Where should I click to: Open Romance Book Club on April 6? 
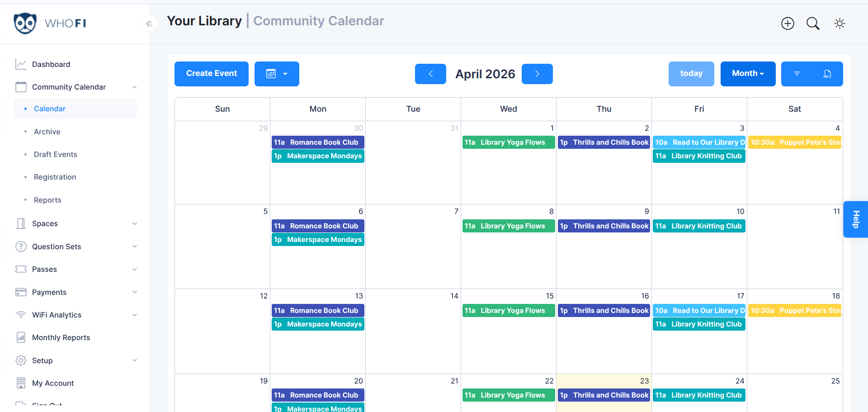coord(318,226)
